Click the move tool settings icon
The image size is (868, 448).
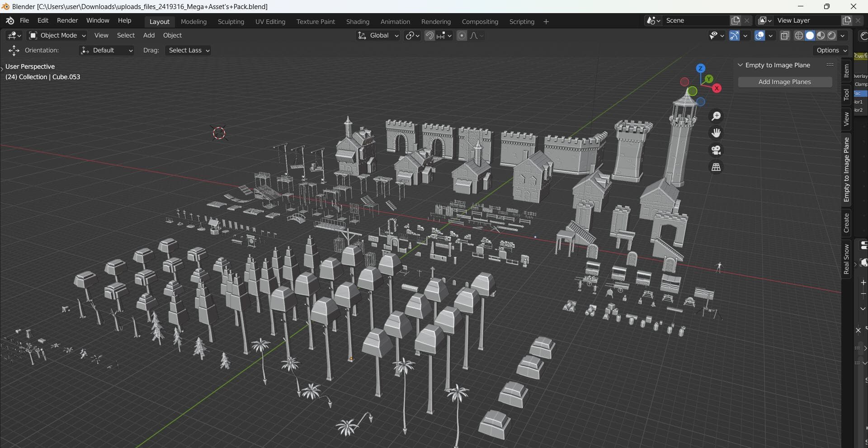pyautogui.click(x=14, y=50)
